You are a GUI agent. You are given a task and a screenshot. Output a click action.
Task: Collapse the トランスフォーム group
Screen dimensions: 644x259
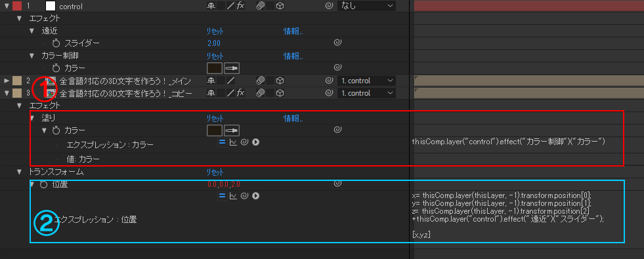(x=19, y=172)
